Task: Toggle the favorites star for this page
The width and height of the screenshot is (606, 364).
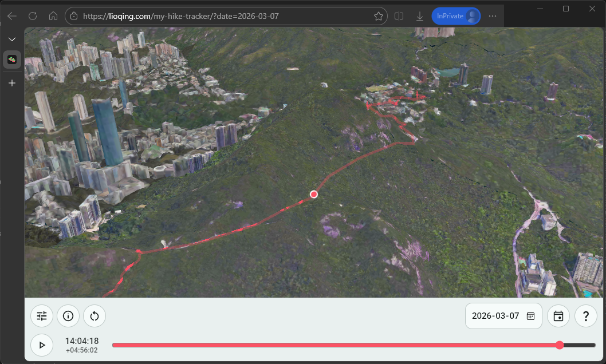Action: coord(378,15)
